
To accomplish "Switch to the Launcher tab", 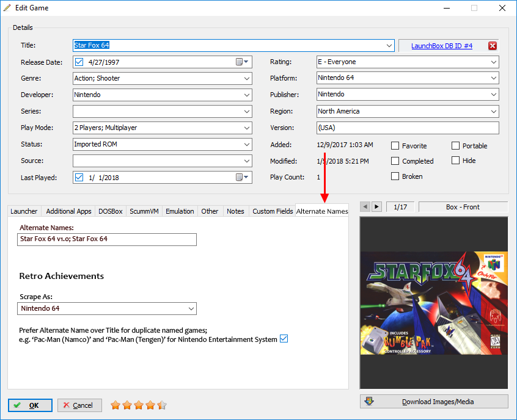I will (24, 211).
